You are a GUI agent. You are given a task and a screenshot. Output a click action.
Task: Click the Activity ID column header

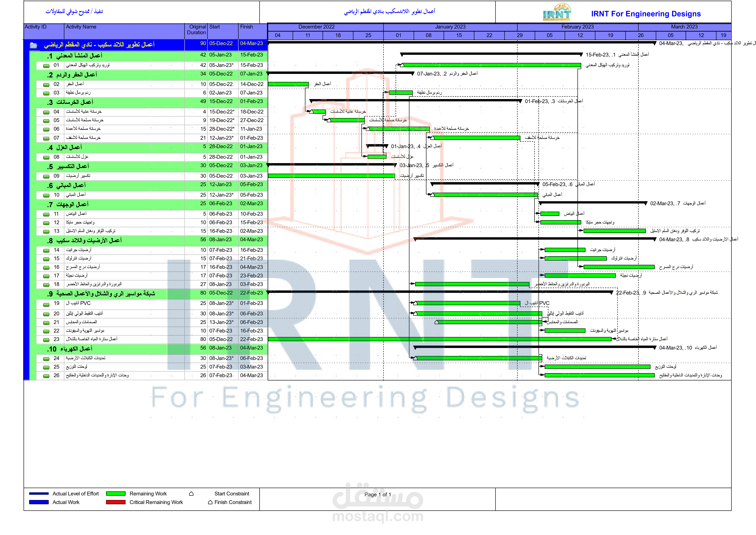[x=44, y=31]
